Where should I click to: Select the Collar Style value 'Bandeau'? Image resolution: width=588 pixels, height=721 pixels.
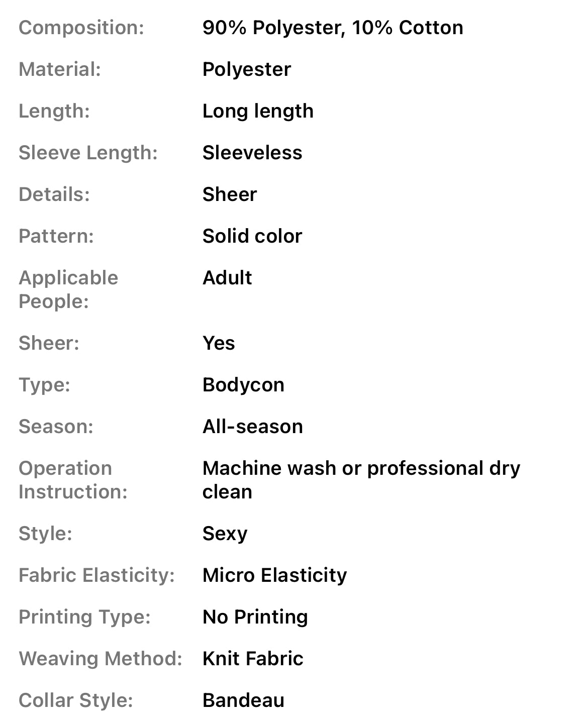pyautogui.click(x=243, y=700)
